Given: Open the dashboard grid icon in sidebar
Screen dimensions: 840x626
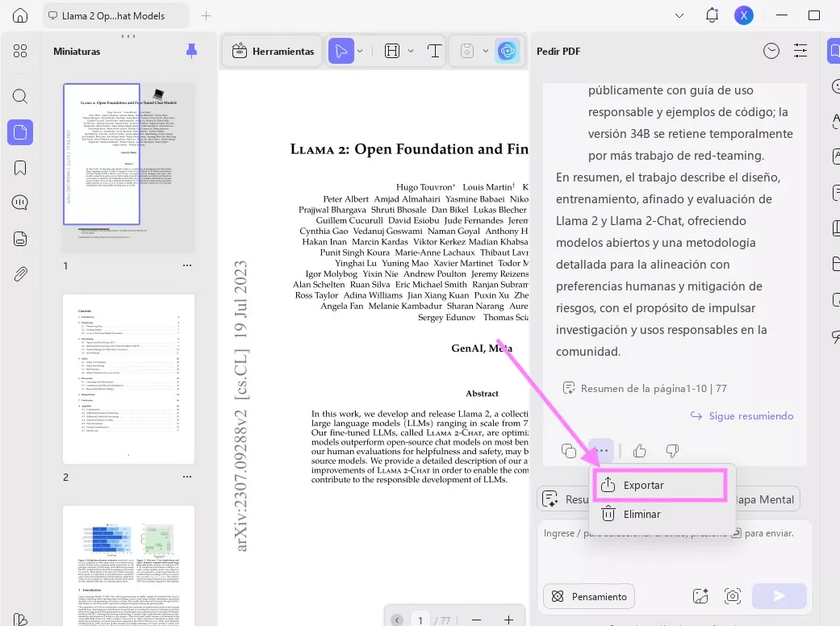Looking at the screenshot, I should tap(20, 51).
